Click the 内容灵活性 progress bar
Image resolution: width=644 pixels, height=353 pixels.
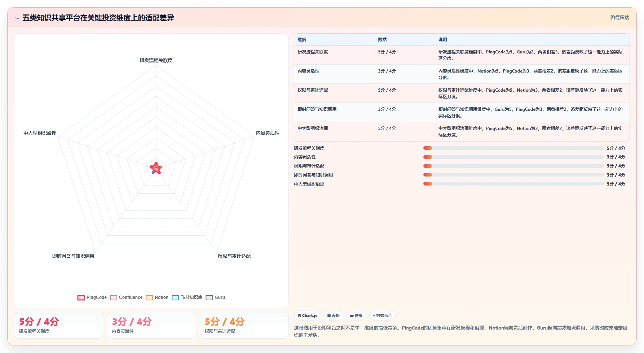pyautogui.click(x=513, y=157)
